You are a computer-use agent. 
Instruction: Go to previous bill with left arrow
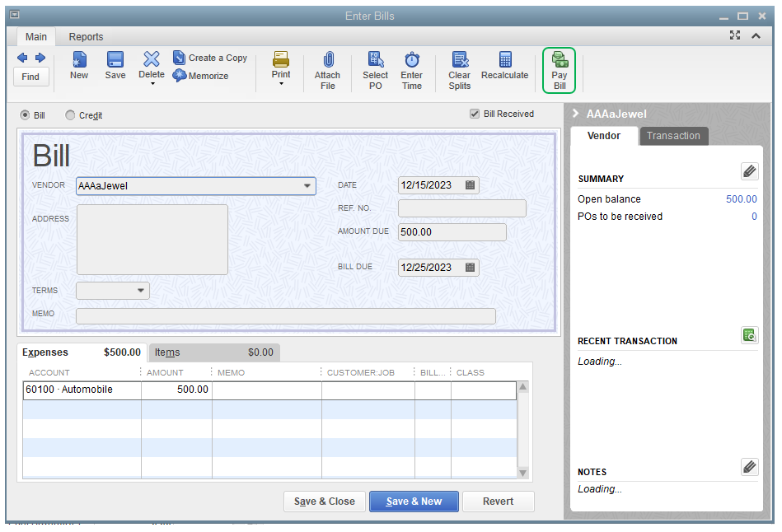click(x=22, y=58)
